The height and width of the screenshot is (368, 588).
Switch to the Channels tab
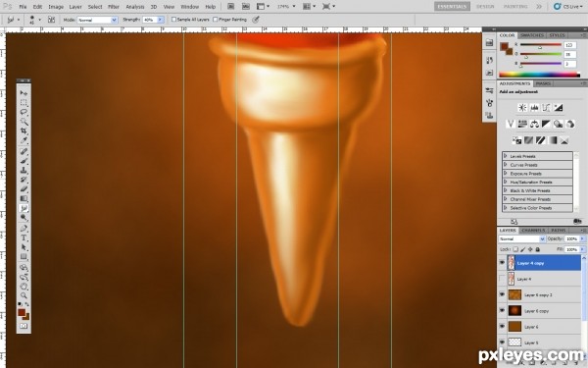(x=533, y=231)
